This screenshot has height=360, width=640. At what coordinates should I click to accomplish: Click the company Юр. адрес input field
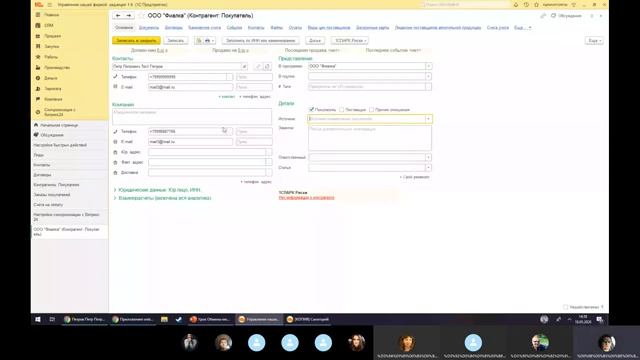pyautogui.click(x=207, y=152)
